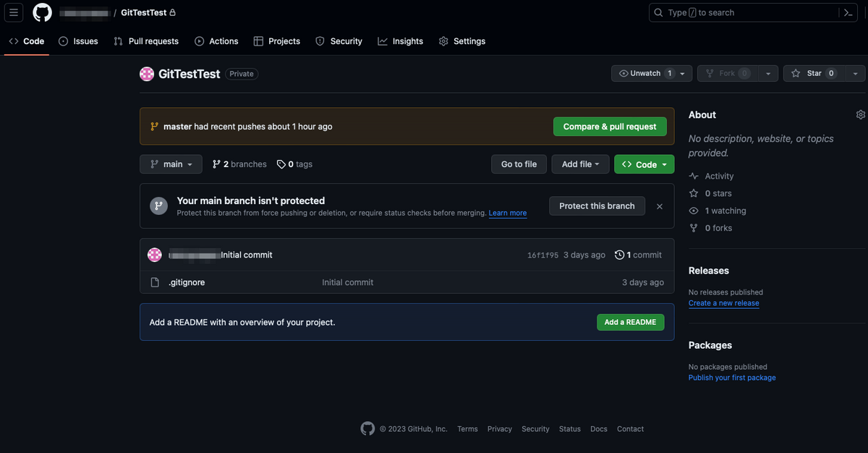View the 0 tags link
868x453 pixels.
[294, 164]
